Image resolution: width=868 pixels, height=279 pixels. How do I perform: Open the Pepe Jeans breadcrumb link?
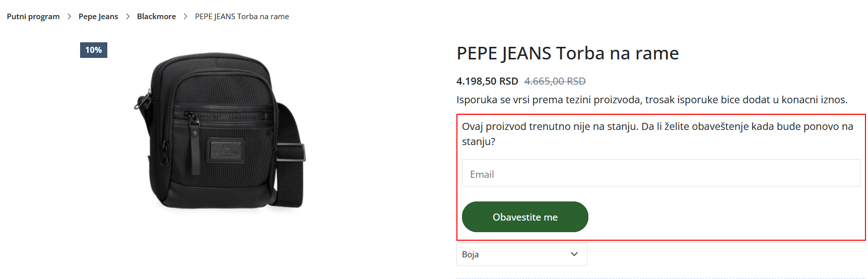pyautogui.click(x=98, y=17)
